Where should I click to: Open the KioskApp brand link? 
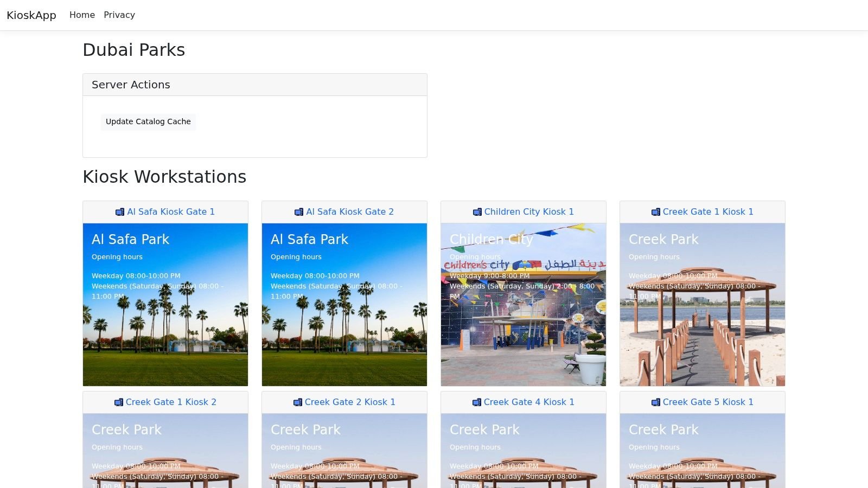[31, 15]
